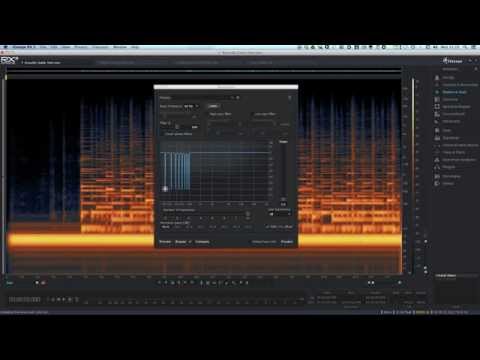Image resolution: width=480 pixels, height=360 pixels.
Task: Open the Deconstruct module
Action: pyautogui.click(x=453, y=114)
